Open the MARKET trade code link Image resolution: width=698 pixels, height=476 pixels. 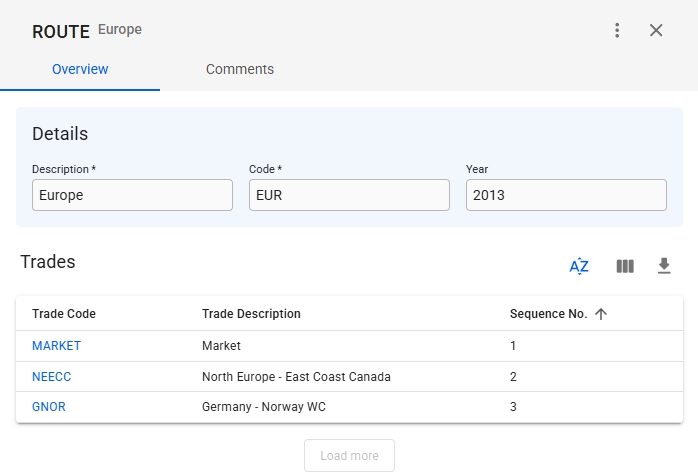(x=56, y=346)
